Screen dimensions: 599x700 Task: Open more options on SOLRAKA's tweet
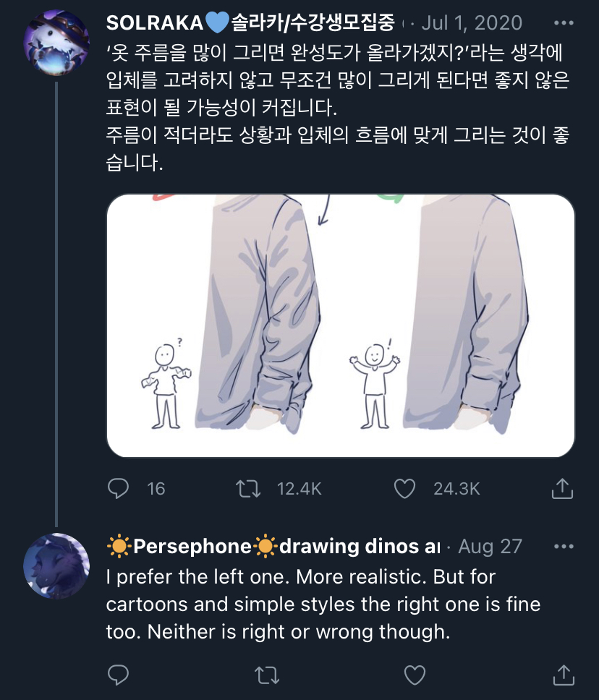point(564,22)
